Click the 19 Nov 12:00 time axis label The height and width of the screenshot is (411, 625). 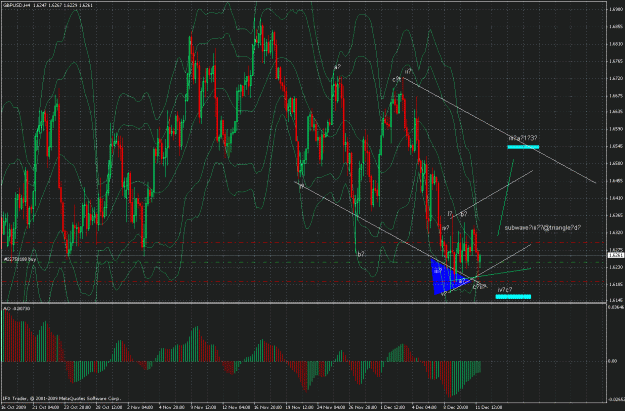tap(299, 407)
